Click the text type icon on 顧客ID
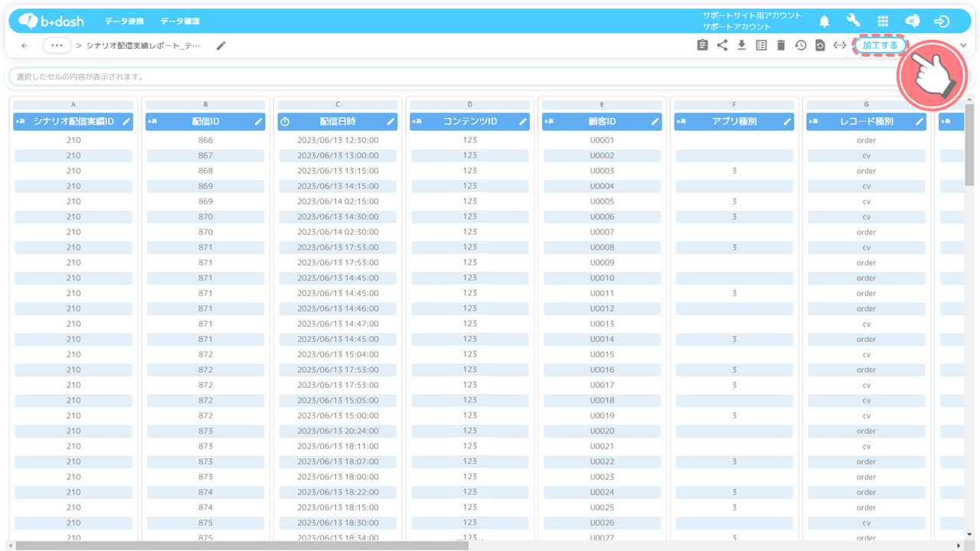980x551 pixels. [549, 121]
